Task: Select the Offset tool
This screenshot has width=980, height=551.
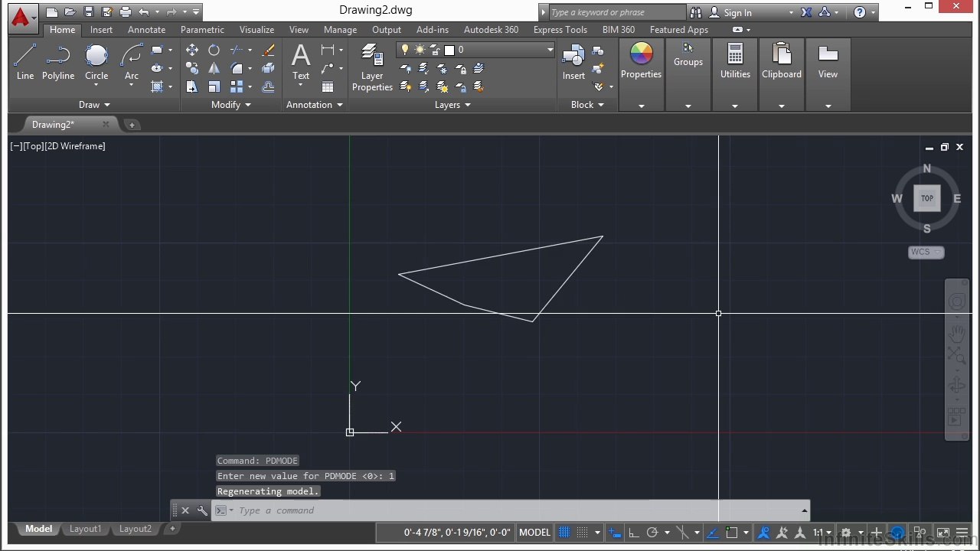Action: (x=268, y=86)
